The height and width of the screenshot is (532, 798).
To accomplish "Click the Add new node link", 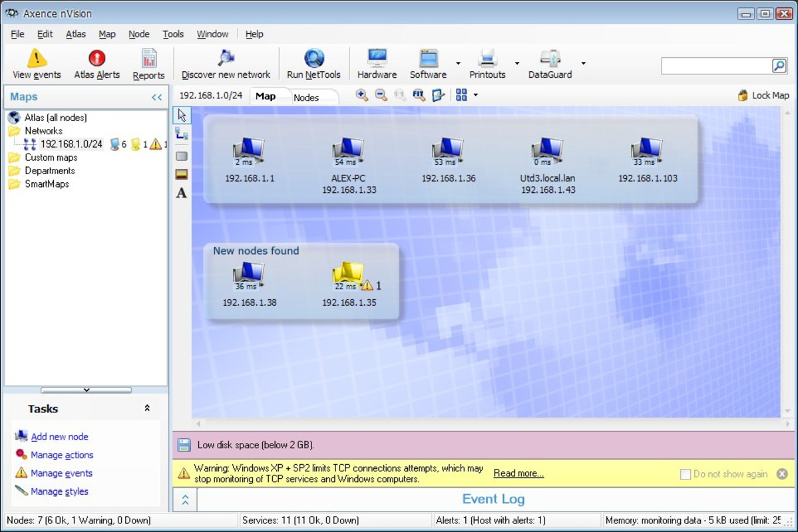I will pyautogui.click(x=59, y=436).
